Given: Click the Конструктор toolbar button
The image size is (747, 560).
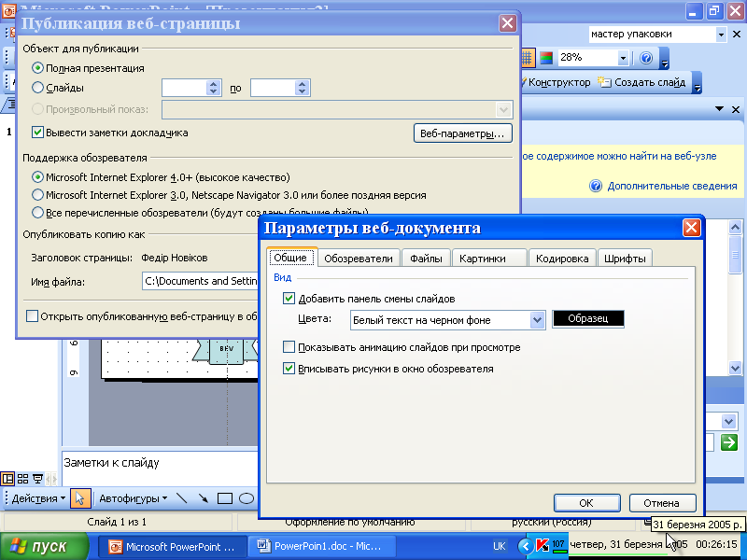Looking at the screenshot, I should tap(556, 82).
